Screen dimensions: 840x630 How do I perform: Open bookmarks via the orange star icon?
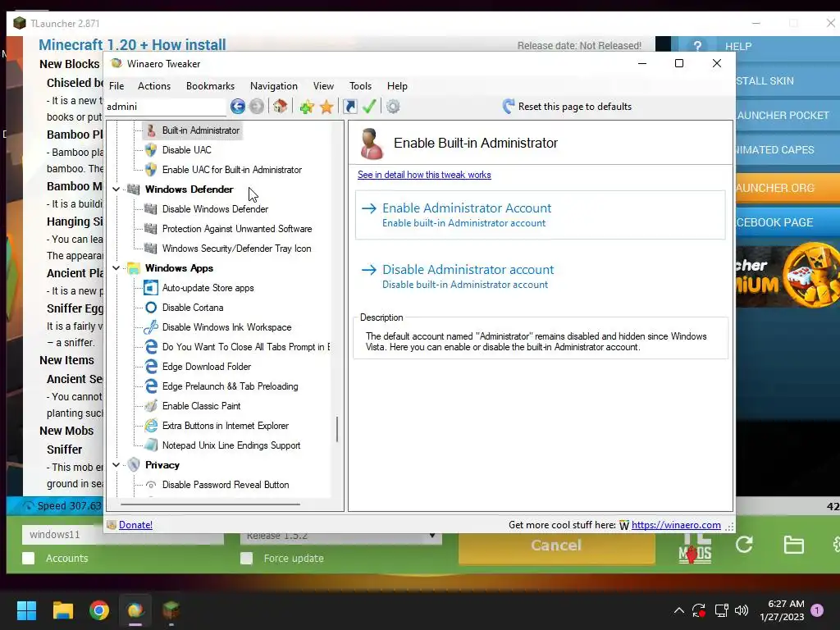[326, 107]
